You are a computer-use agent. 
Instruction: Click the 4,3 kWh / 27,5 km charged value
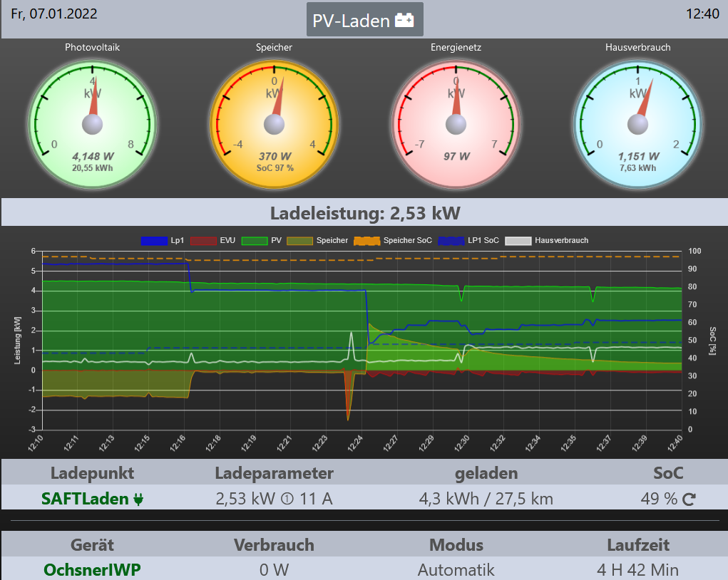(x=486, y=498)
